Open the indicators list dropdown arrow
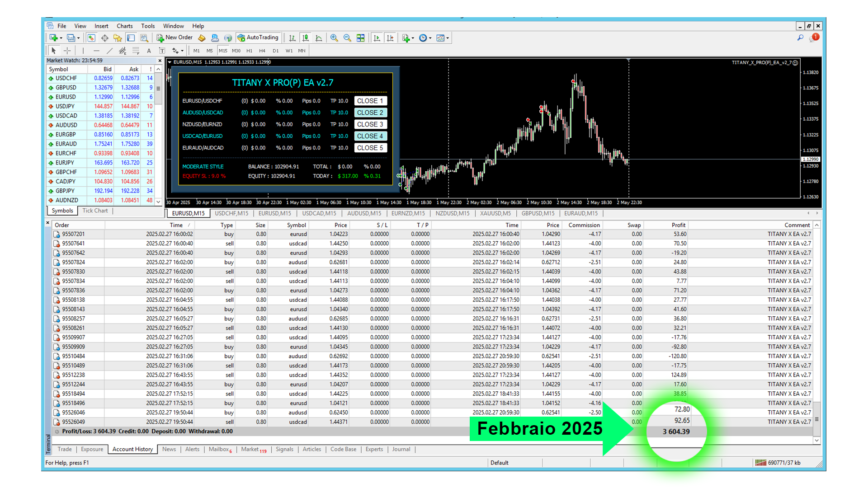Image resolution: width=868 pixels, height=488 pixels. [413, 38]
